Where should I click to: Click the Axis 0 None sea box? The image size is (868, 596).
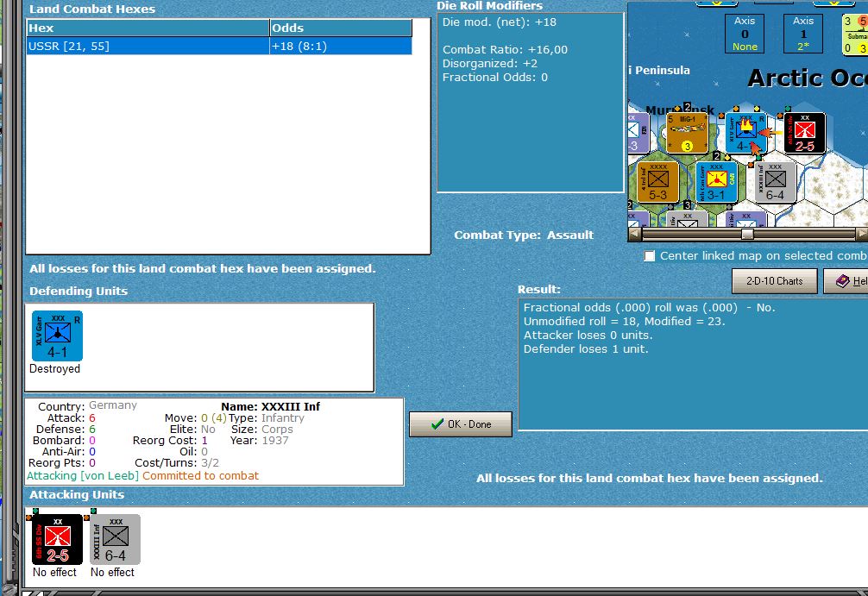745,34
